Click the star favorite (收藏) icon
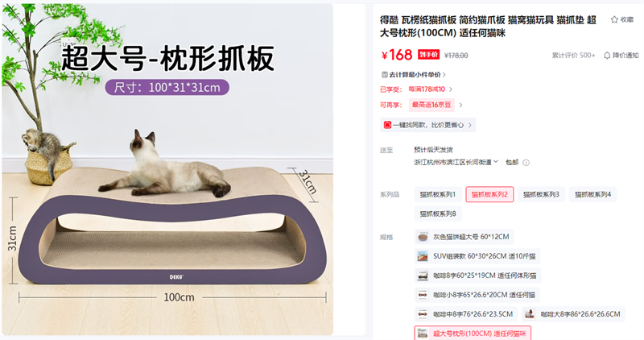The height and width of the screenshot is (340, 644). 614,19
